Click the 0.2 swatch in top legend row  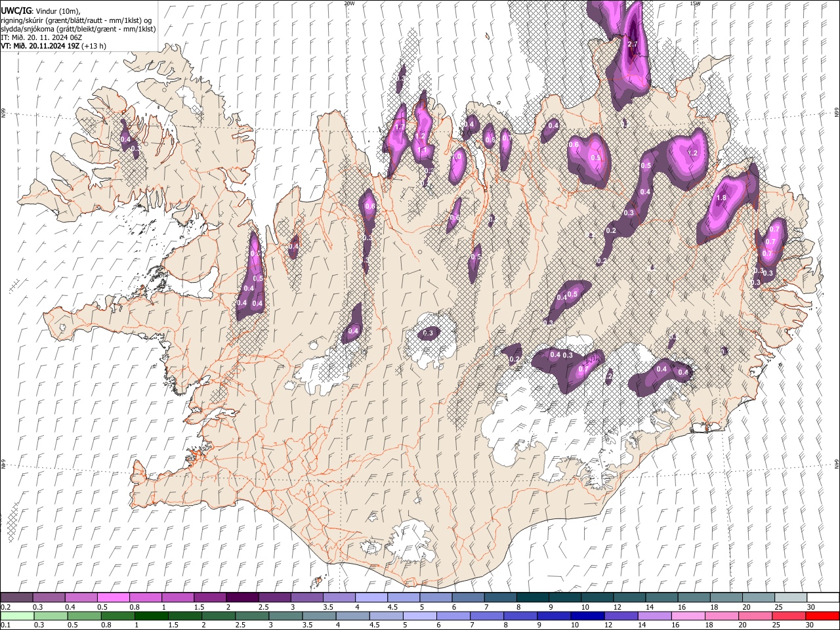(x=16, y=598)
